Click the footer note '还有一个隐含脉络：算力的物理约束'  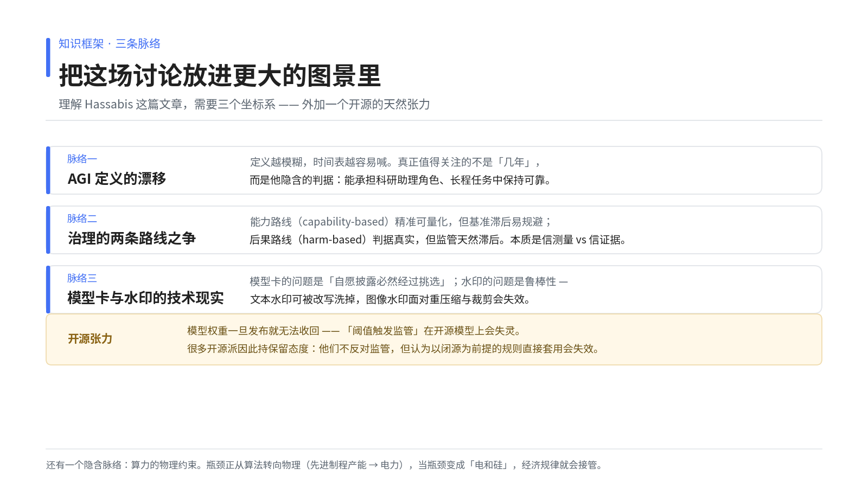[324, 465]
